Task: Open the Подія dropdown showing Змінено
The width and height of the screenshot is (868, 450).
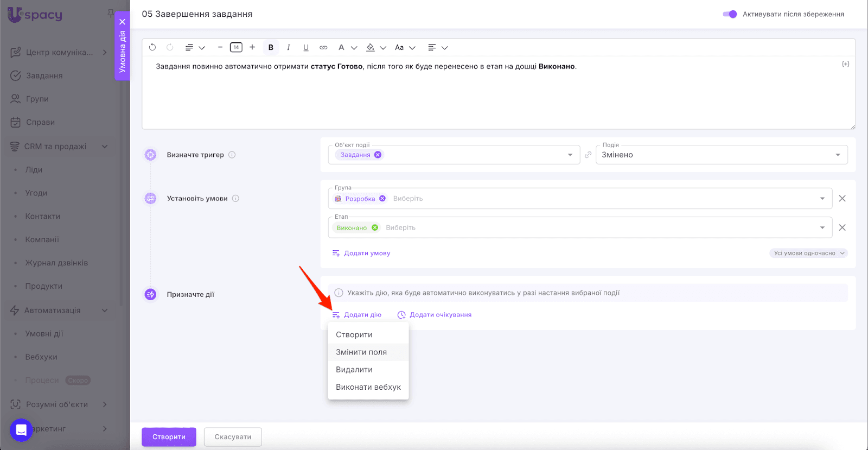Action: coord(722,155)
